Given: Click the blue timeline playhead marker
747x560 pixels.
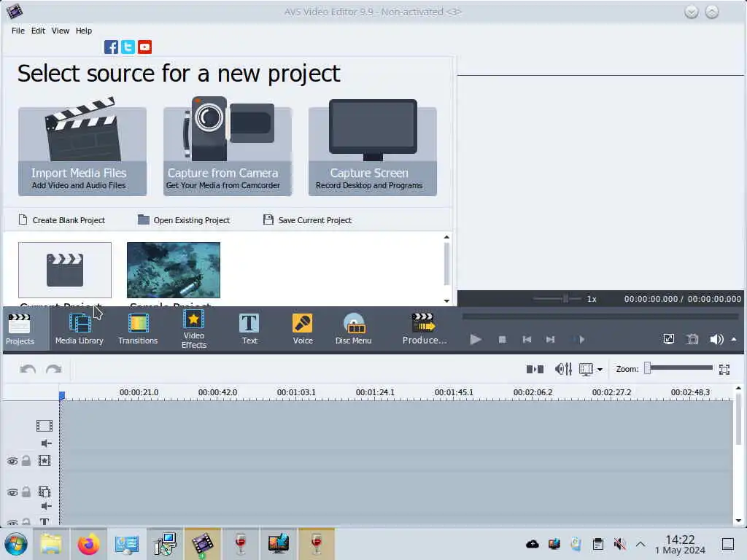Looking at the screenshot, I should click(62, 396).
